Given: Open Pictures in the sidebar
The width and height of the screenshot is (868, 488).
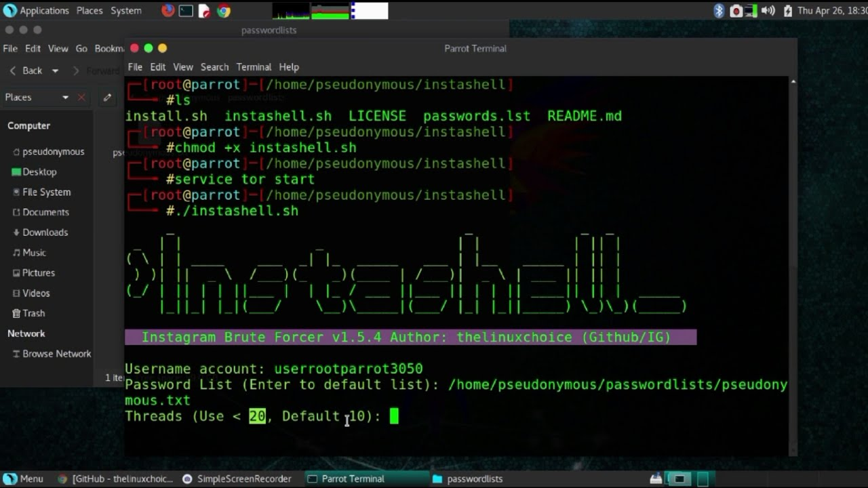Looking at the screenshot, I should tap(33, 273).
